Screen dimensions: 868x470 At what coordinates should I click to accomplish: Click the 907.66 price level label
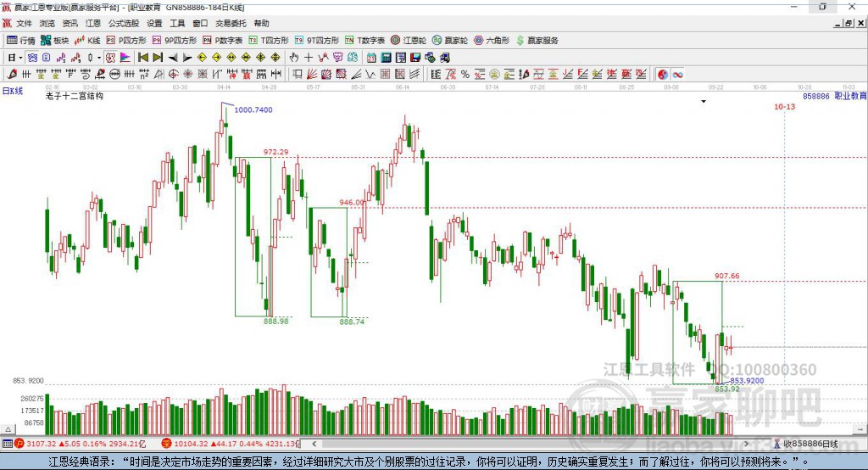point(726,276)
